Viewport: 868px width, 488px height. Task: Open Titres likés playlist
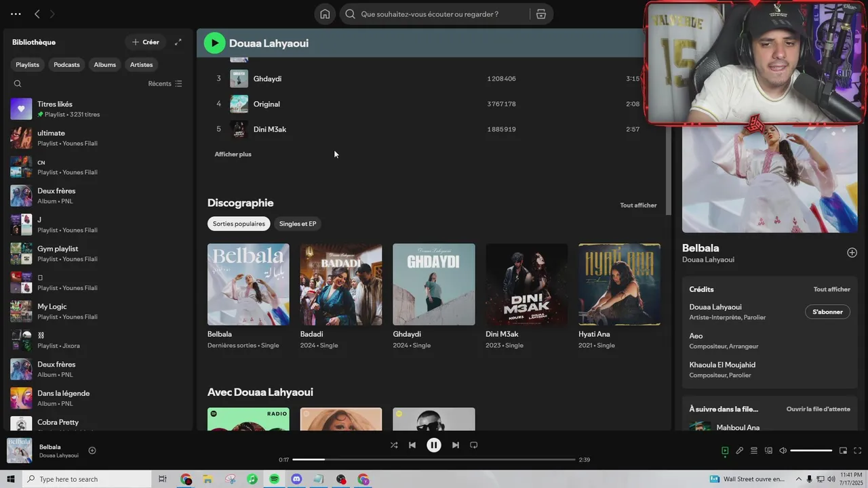coord(98,109)
